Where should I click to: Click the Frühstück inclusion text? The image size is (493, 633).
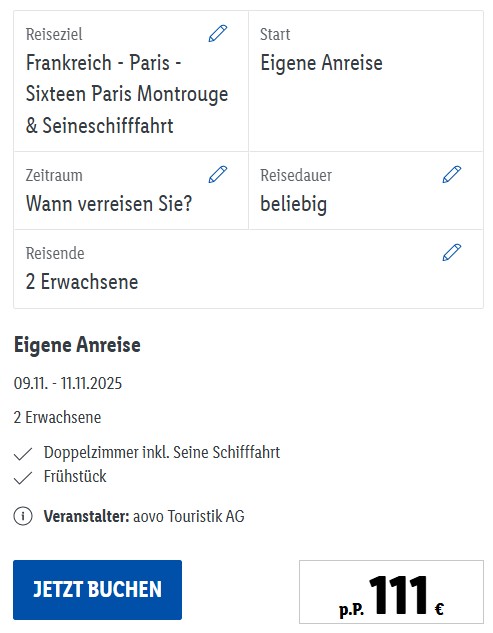tap(75, 476)
